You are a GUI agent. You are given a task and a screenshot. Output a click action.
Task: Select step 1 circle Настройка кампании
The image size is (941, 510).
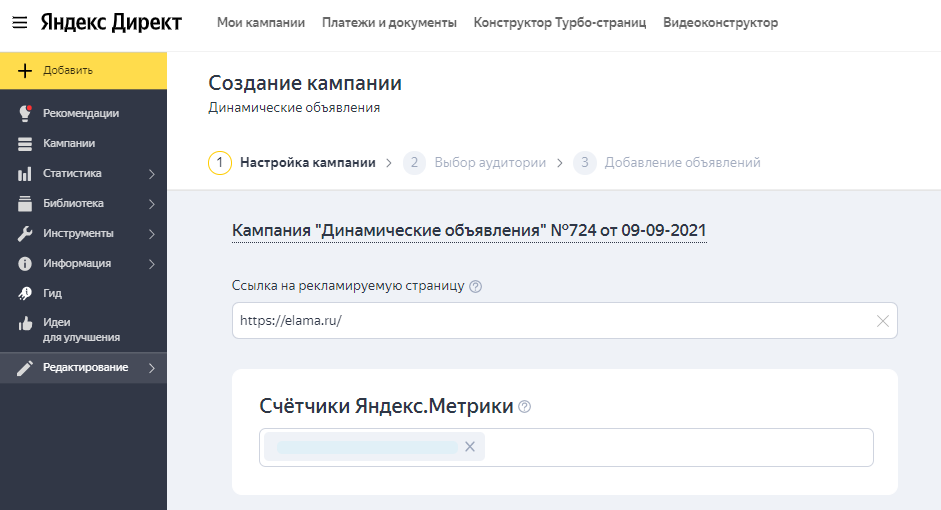click(220, 163)
